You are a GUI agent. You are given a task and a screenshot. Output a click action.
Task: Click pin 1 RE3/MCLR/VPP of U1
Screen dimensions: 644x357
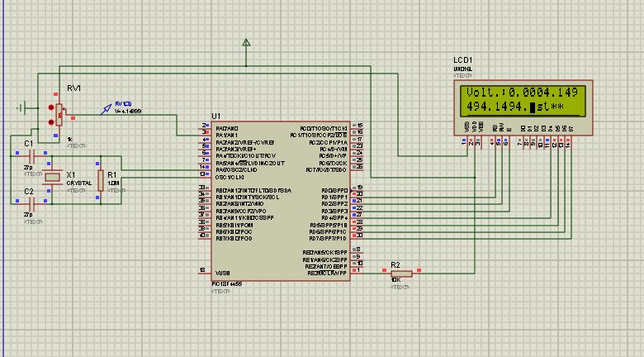click(357, 273)
